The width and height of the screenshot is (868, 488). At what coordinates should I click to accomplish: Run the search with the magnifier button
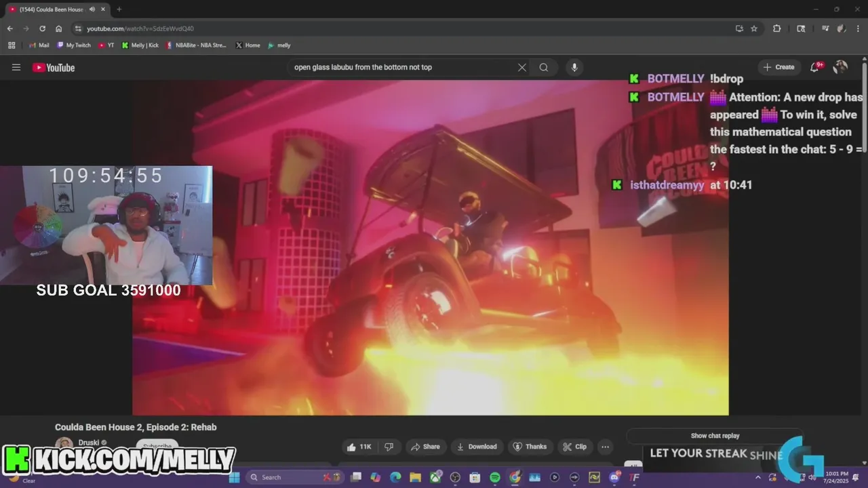(x=544, y=67)
